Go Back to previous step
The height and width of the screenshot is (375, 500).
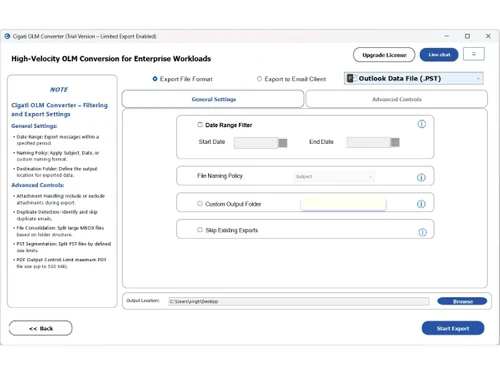[x=41, y=328]
